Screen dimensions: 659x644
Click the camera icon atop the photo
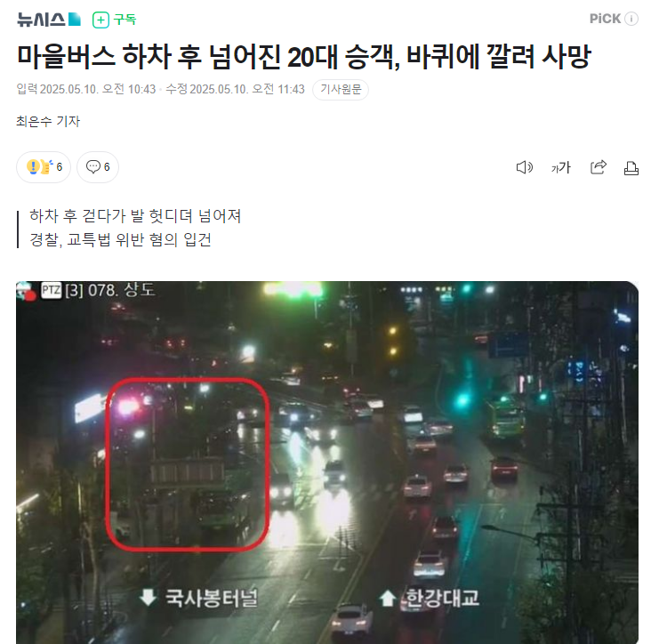tap(26, 291)
